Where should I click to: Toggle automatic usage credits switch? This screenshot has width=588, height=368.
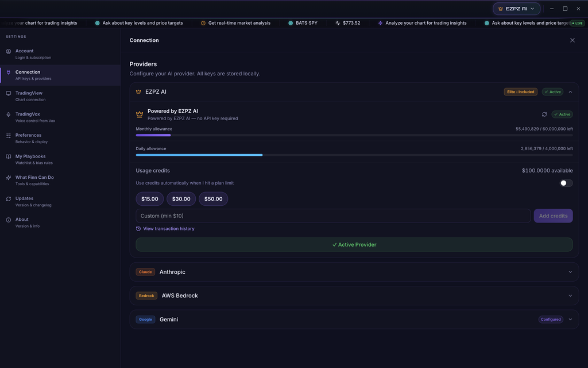click(x=566, y=183)
